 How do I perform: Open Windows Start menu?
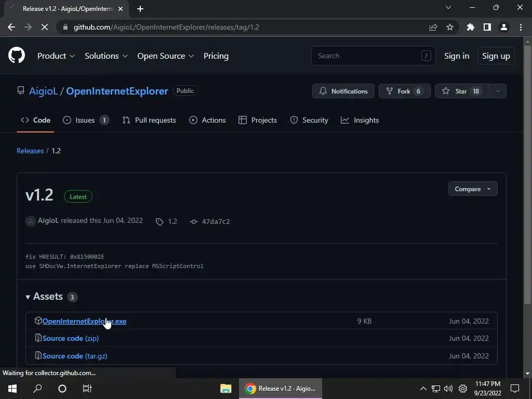tap(12, 389)
